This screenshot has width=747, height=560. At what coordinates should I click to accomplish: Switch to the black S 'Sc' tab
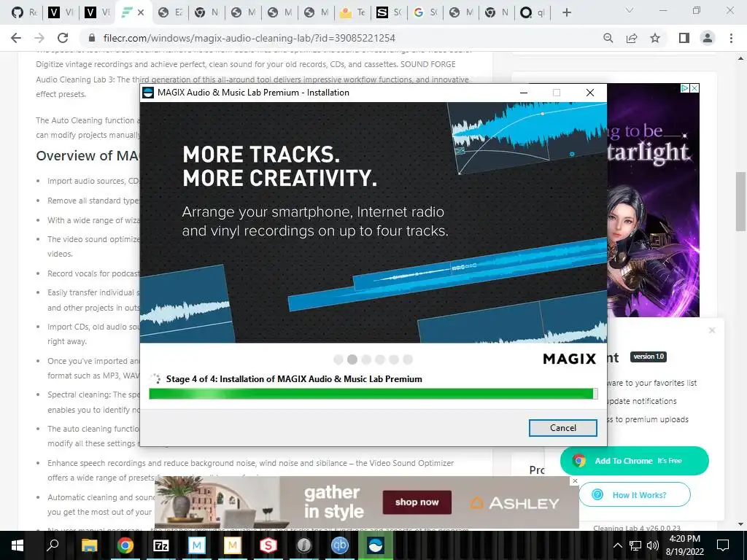pos(388,13)
